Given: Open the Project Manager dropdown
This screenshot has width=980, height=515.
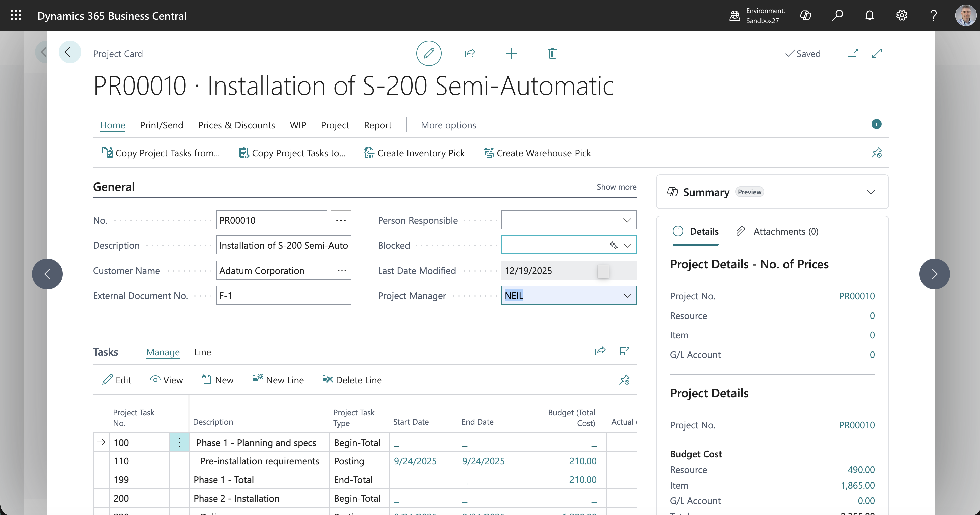Looking at the screenshot, I should pyautogui.click(x=627, y=296).
